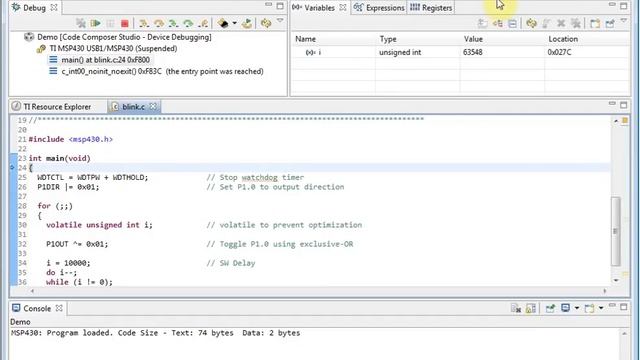Click the editor vertical scrollbar thumb
640x360 pixels.
(616, 231)
